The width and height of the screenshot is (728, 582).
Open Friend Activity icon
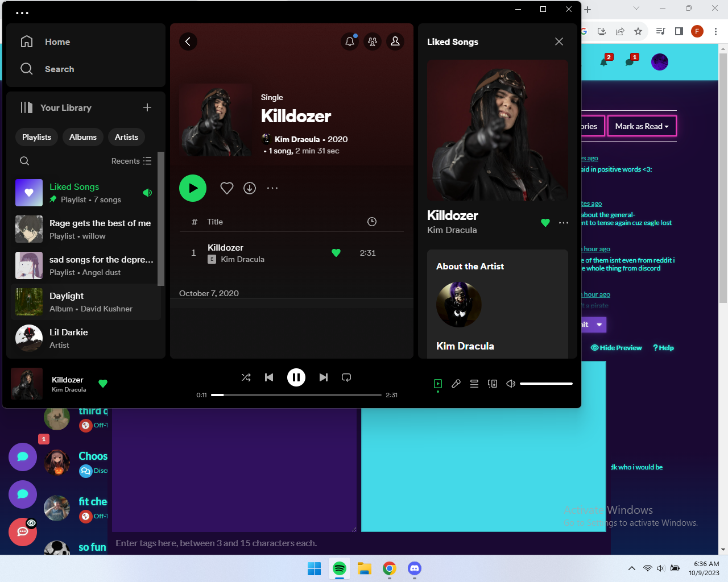[373, 41]
